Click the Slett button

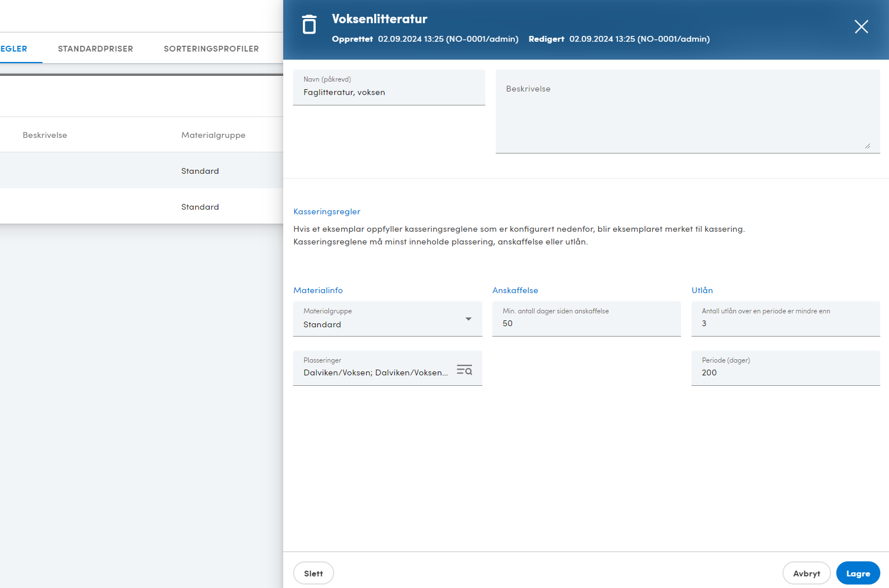click(x=313, y=574)
